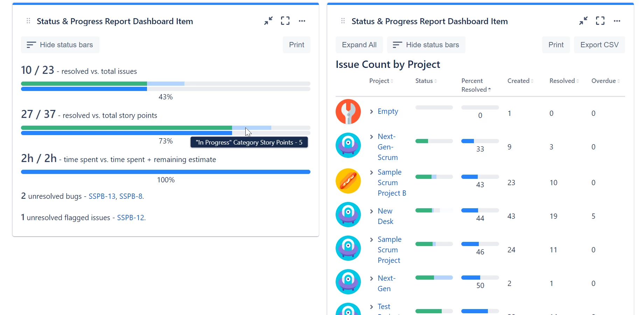The height and width of the screenshot is (315, 644).
Task: Toggle Hide status bars in right gadget
Action: [x=426, y=45]
